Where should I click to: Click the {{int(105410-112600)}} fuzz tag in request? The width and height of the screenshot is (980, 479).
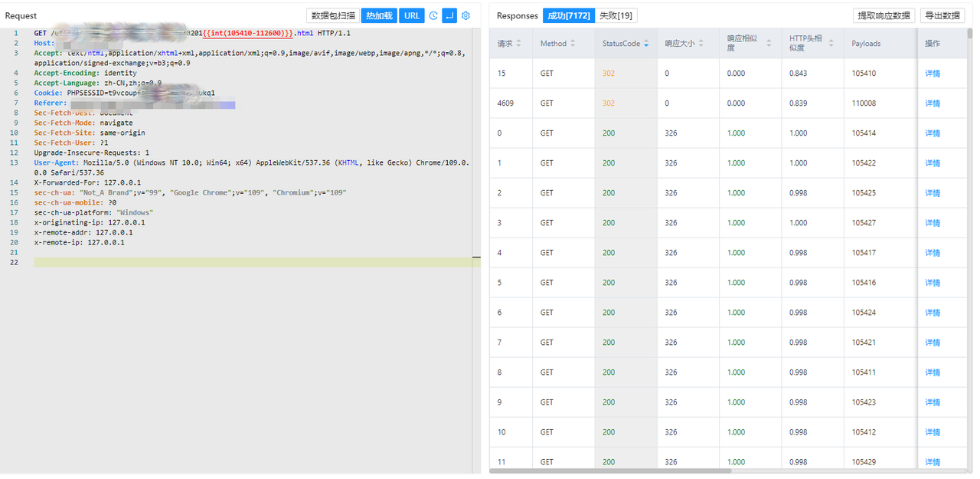(x=248, y=33)
